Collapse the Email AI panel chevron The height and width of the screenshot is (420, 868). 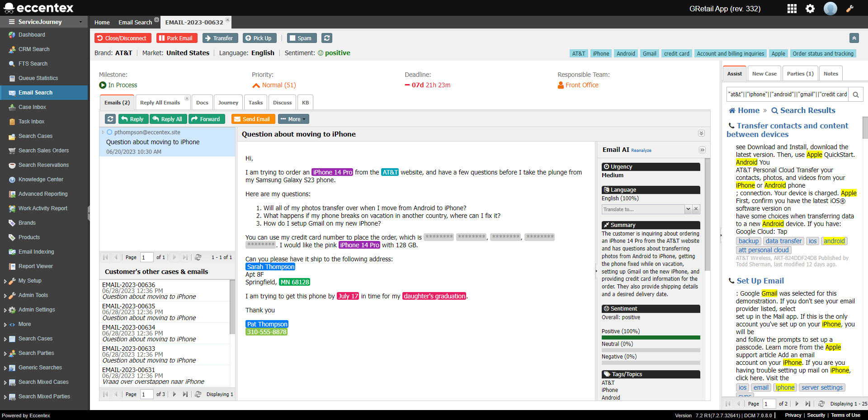(x=702, y=150)
